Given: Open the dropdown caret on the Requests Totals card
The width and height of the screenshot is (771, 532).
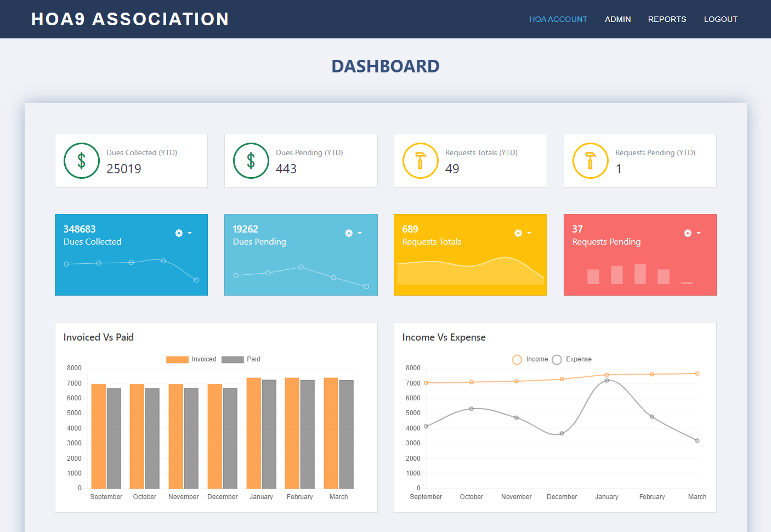Looking at the screenshot, I should 529,234.
